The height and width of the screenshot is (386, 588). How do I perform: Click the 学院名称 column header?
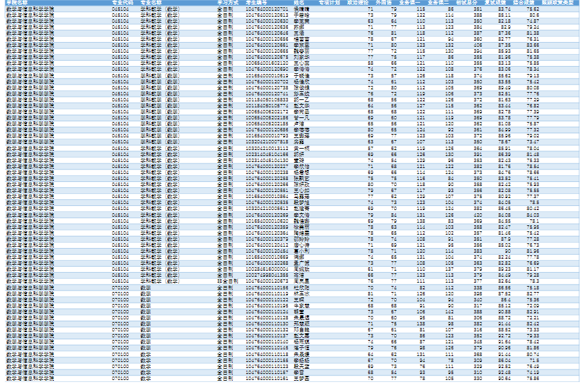(x=17, y=3)
